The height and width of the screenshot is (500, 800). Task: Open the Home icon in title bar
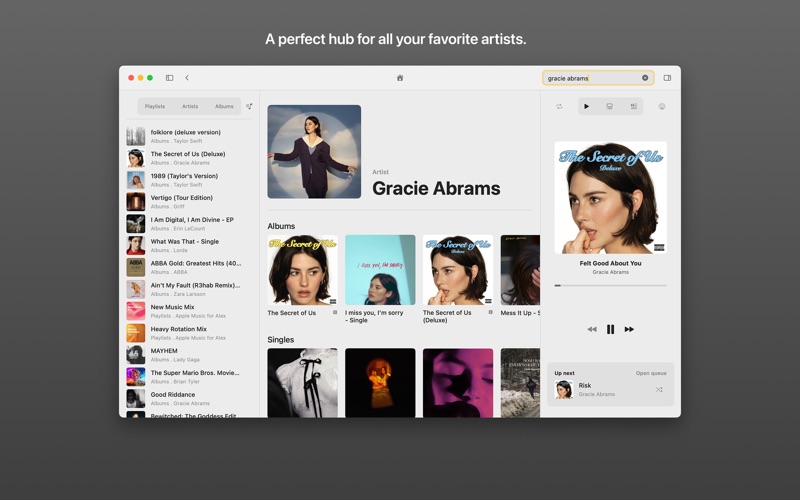[x=400, y=78]
